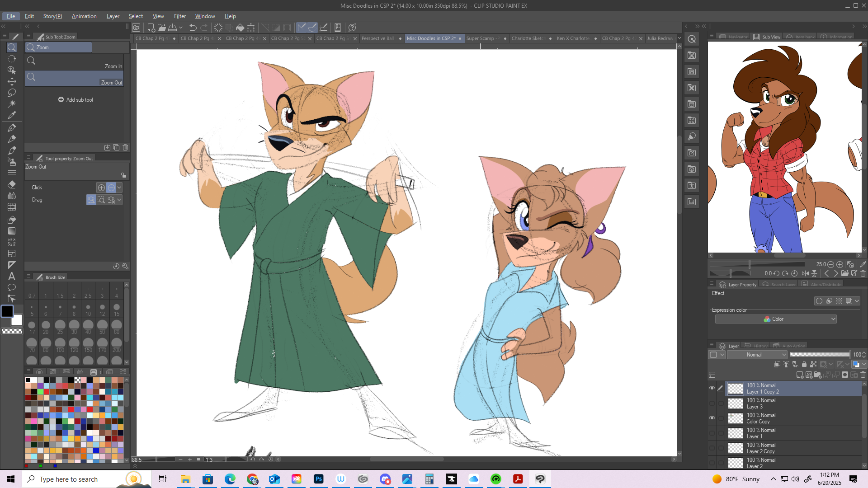The image size is (868, 488).
Task: Click the Lock Layer icon
Action: tap(804, 364)
